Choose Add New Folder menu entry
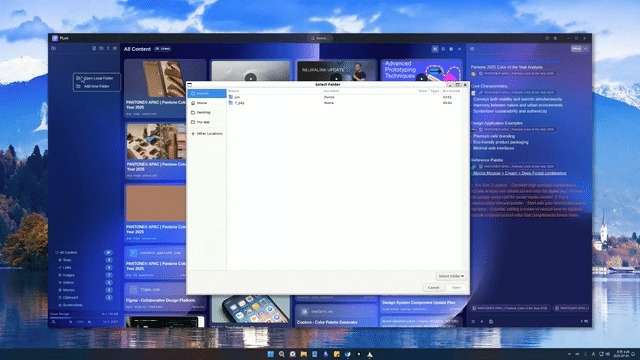640x360 pixels. point(97,86)
